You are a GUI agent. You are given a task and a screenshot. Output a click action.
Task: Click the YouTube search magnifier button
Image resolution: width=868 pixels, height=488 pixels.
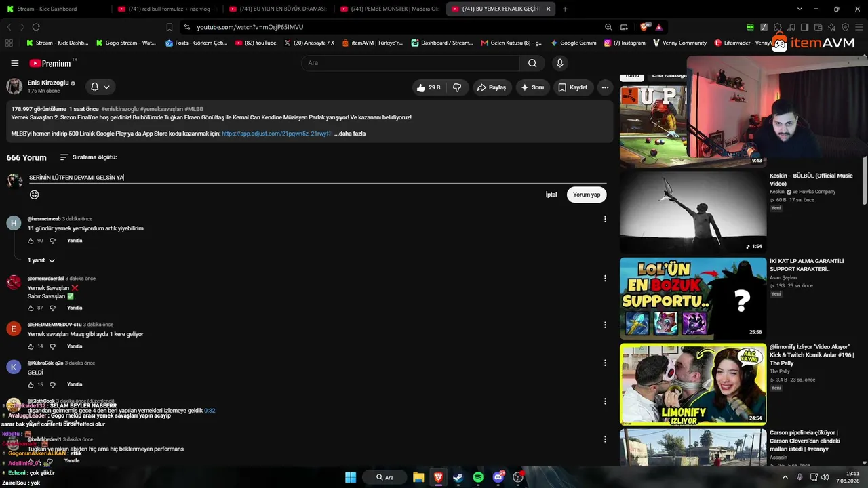[532, 63]
